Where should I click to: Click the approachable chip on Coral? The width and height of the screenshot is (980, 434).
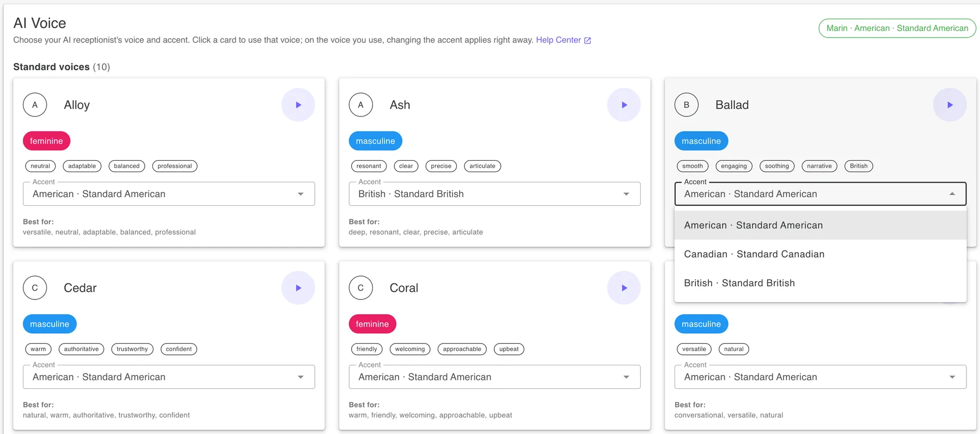[462, 349]
